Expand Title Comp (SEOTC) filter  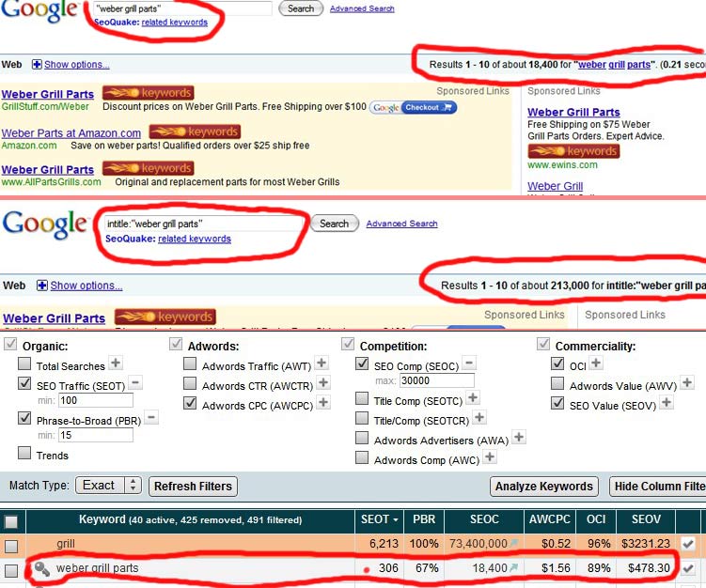coord(472,397)
